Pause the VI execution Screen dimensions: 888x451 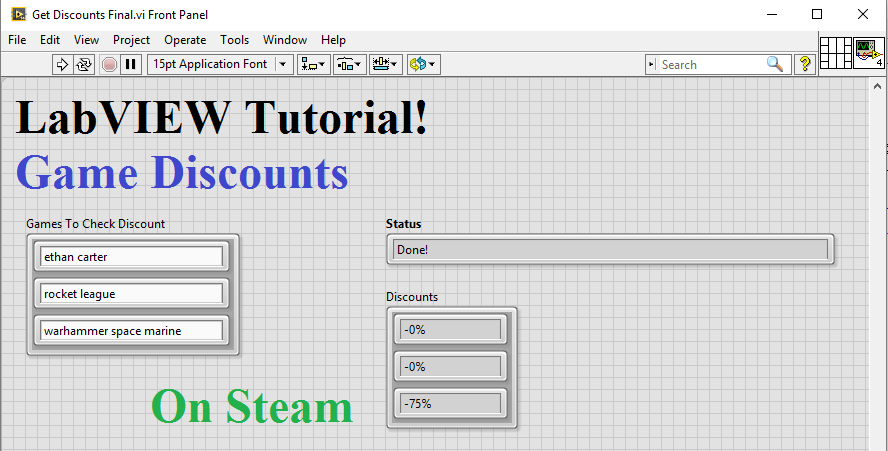pyautogui.click(x=131, y=65)
